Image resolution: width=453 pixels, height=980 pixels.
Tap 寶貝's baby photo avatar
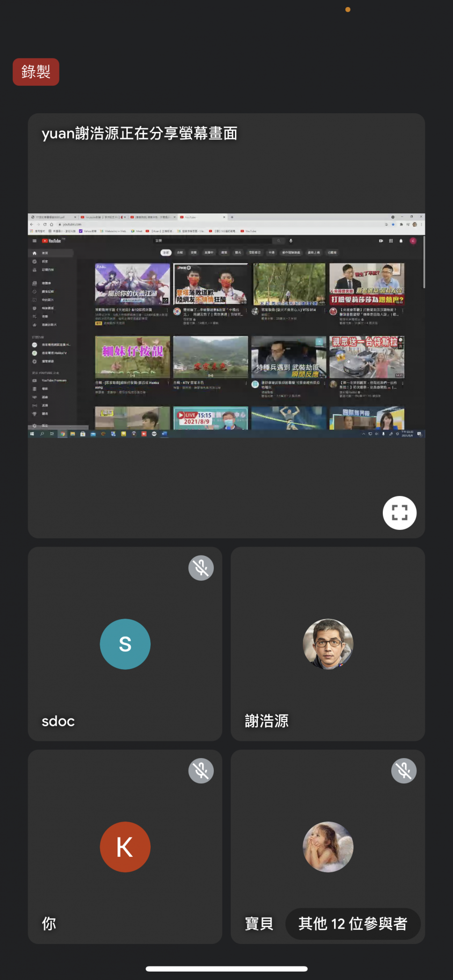pyautogui.click(x=328, y=847)
